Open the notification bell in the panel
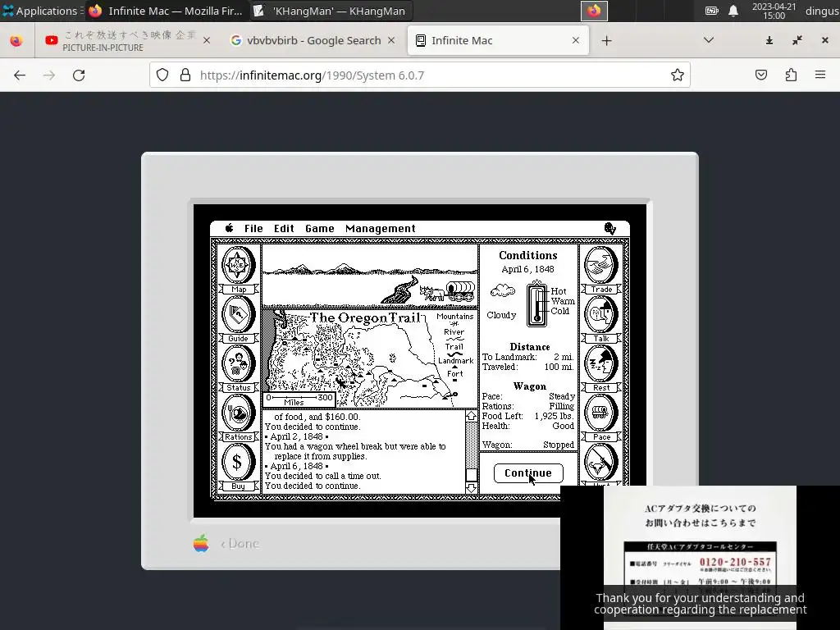 click(733, 11)
